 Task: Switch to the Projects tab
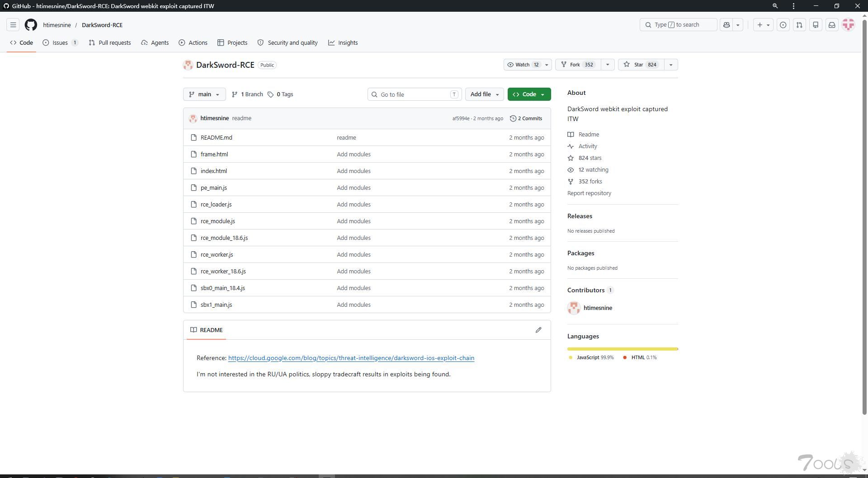[232, 42]
